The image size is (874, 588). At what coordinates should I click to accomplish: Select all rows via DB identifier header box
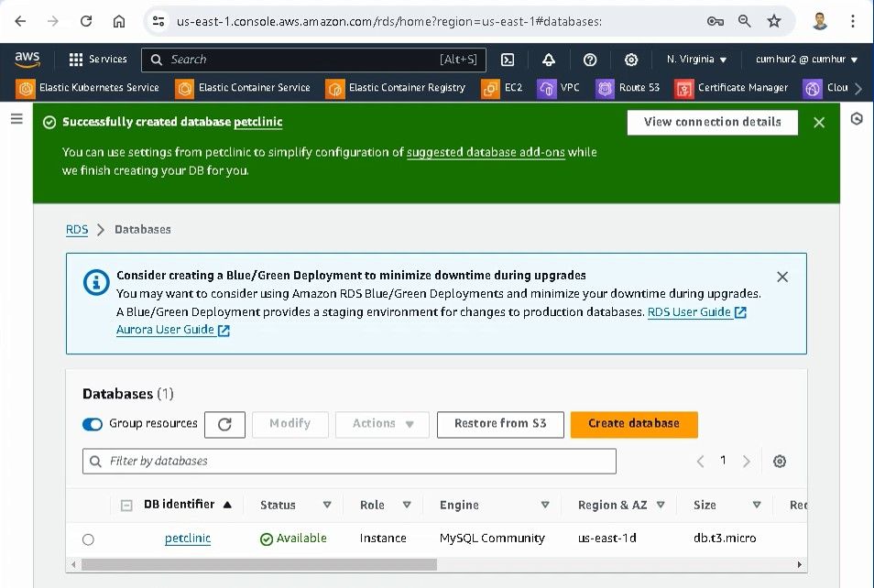point(126,505)
